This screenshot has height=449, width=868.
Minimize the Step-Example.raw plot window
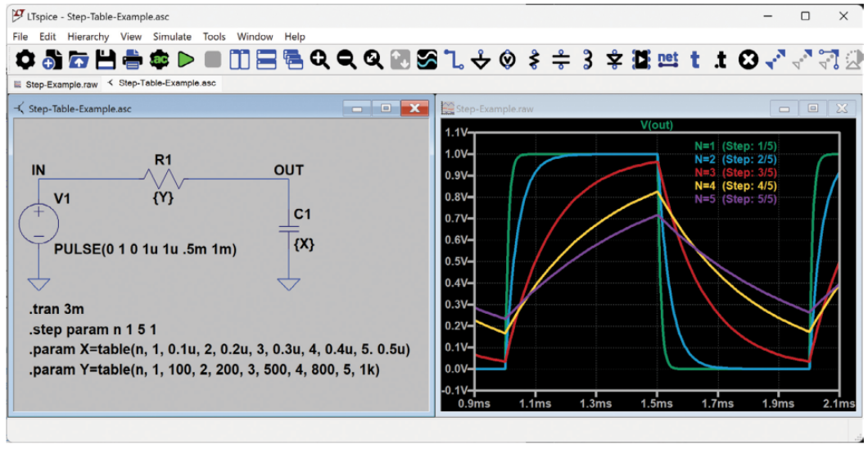(x=784, y=108)
